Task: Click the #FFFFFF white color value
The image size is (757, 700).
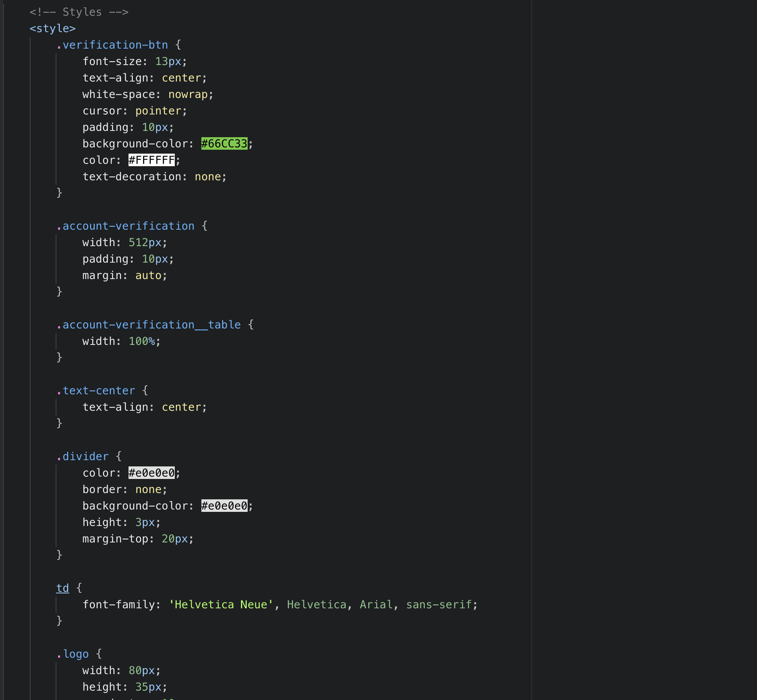Action: 152,160
